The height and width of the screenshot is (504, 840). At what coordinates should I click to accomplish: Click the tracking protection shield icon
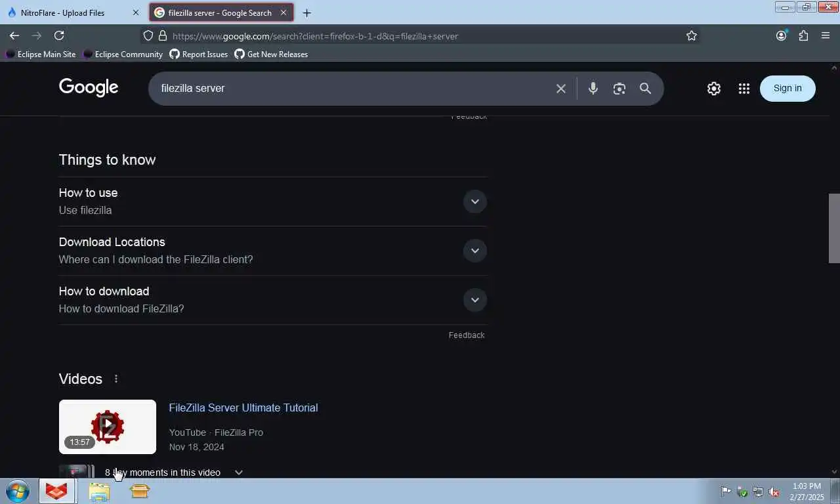148,35
